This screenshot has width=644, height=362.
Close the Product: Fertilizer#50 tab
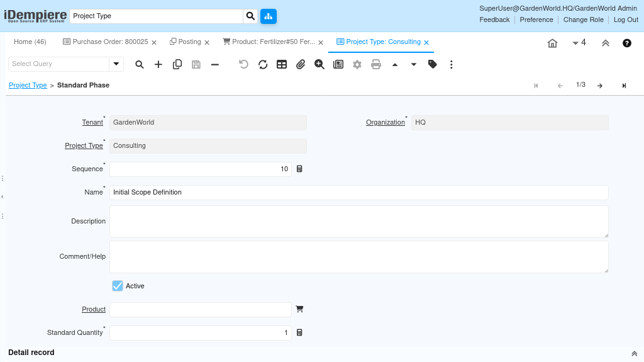[x=321, y=43]
